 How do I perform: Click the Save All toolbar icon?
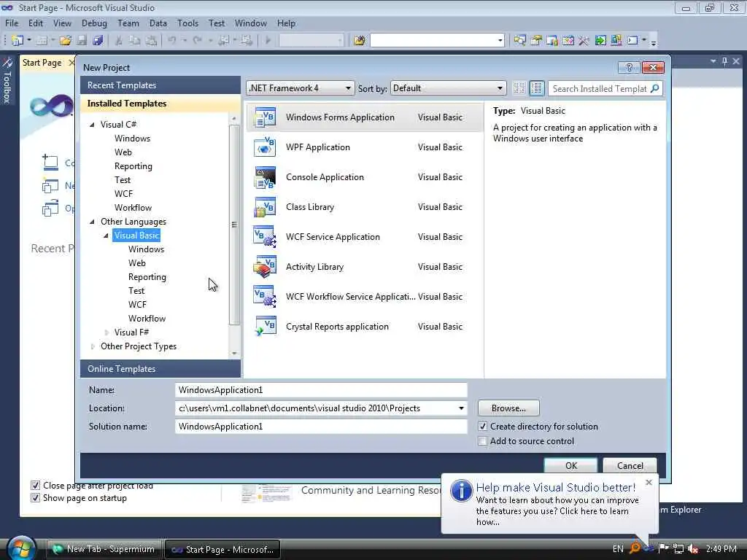click(98, 41)
